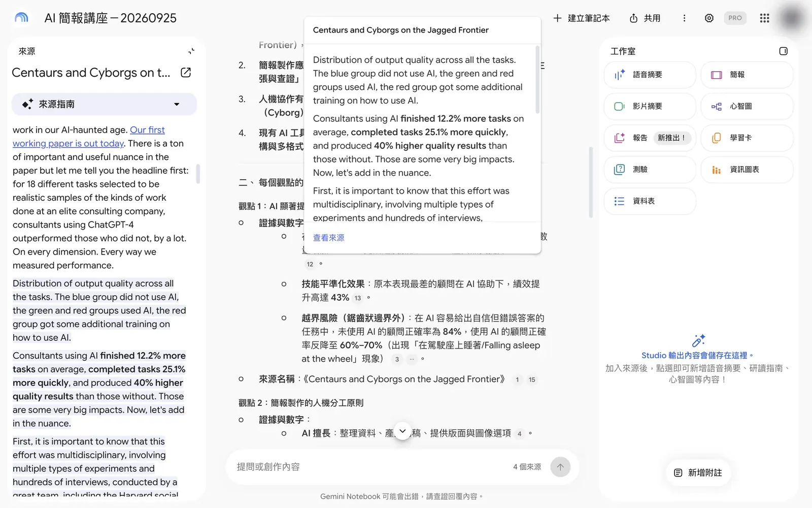Open the 共用 share button

(645, 18)
